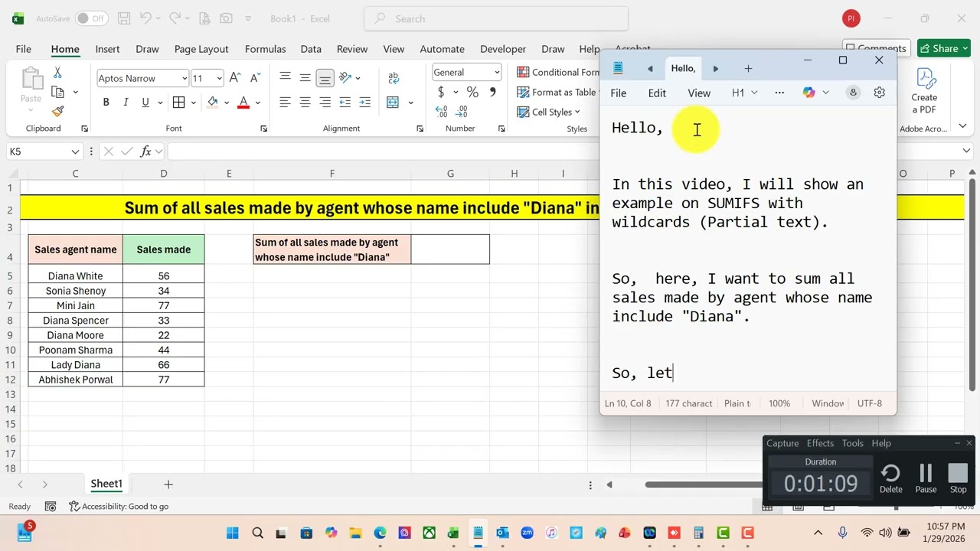Image resolution: width=980 pixels, height=551 pixels.
Task: Add a new Notepad tab
Action: [x=748, y=68]
